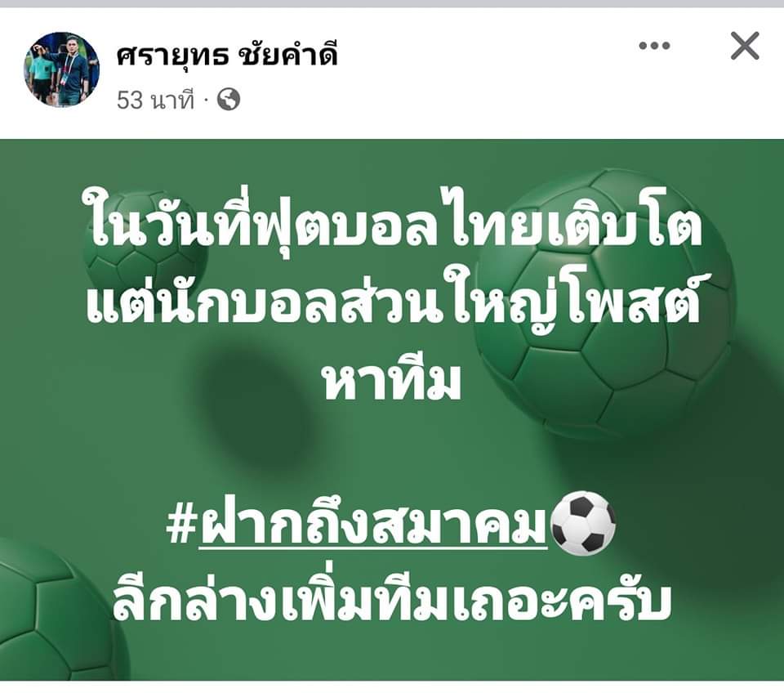784x693 pixels.
Task: Click the globe public-audience icon
Action: click(229, 100)
